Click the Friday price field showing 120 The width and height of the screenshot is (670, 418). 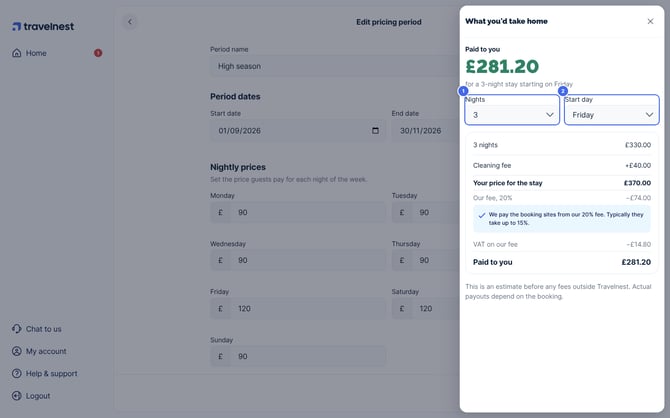tap(298, 309)
